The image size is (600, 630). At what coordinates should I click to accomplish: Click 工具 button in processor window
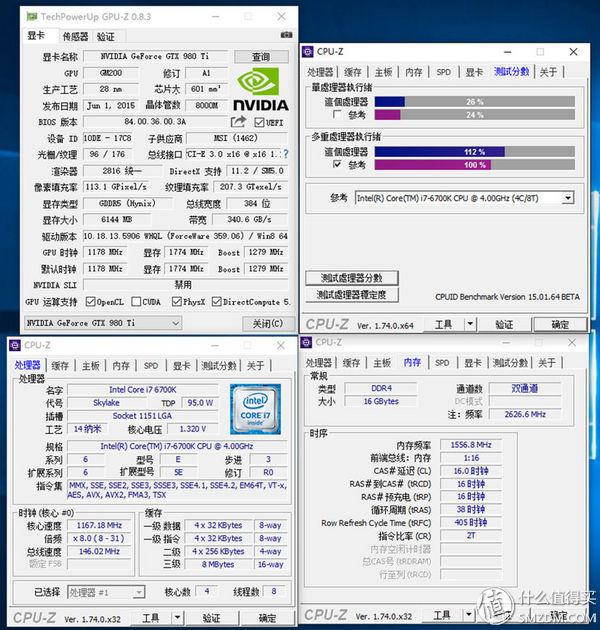[x=151, y=618]
